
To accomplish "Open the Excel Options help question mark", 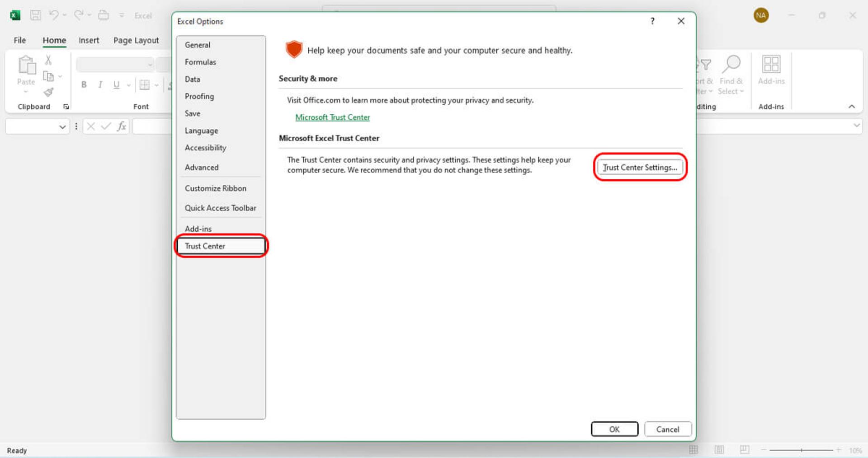I will (x=652, y=21).
